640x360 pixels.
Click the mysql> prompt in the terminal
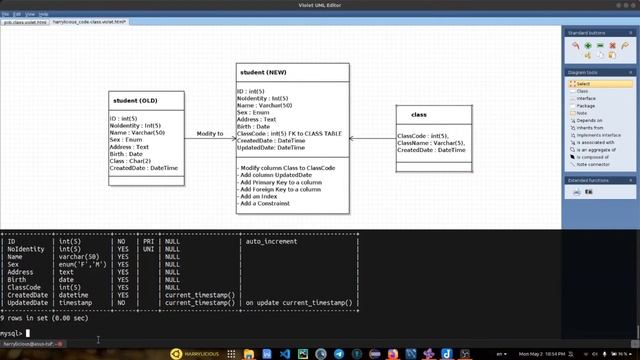pyautogui.click(x=11, y=333)
